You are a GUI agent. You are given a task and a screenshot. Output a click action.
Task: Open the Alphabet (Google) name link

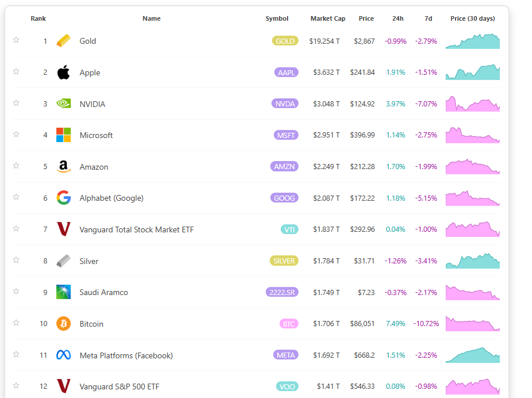coord(112,198)
